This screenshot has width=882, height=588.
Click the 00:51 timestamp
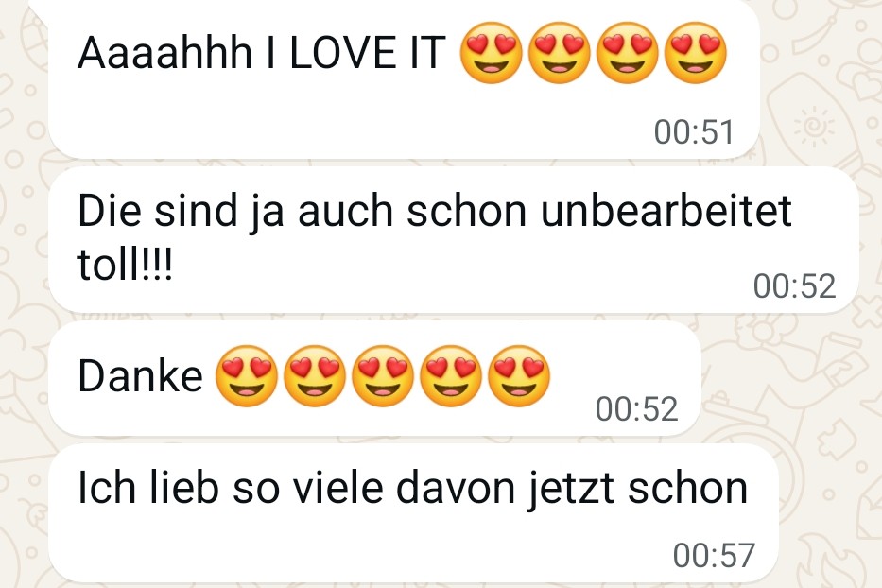[x=694, y=132]
